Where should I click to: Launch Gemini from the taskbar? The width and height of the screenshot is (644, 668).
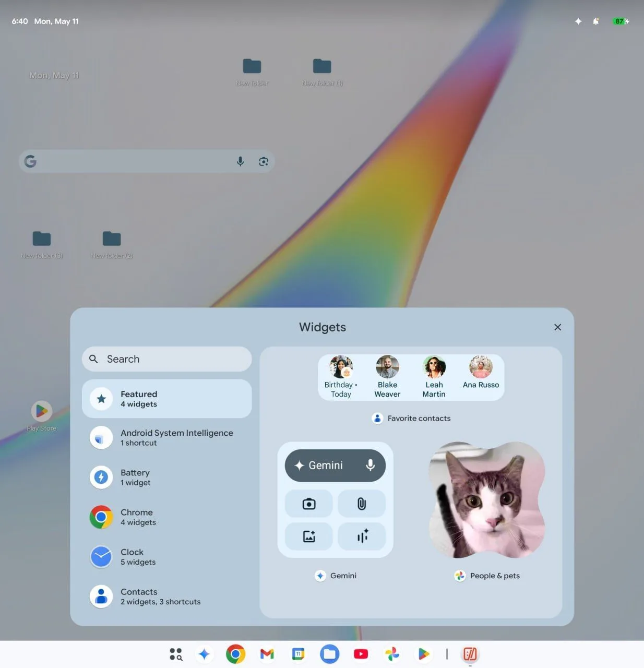[204, 654]
